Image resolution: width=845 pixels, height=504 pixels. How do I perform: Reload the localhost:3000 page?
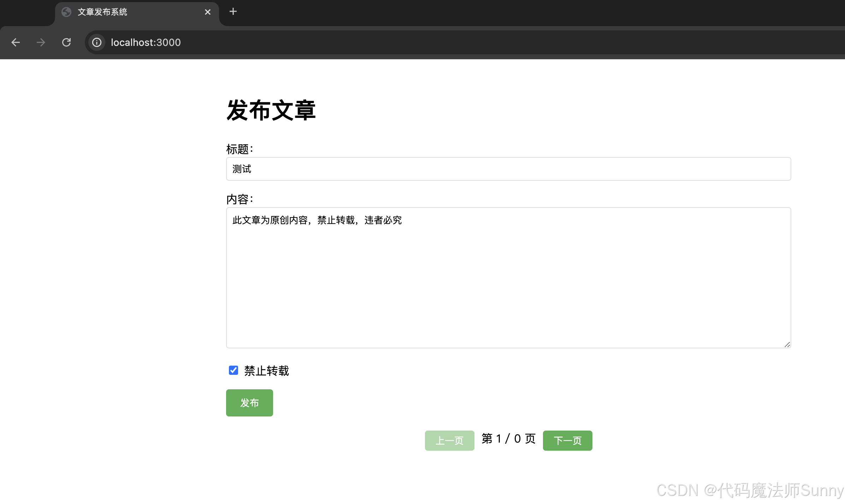66,42
